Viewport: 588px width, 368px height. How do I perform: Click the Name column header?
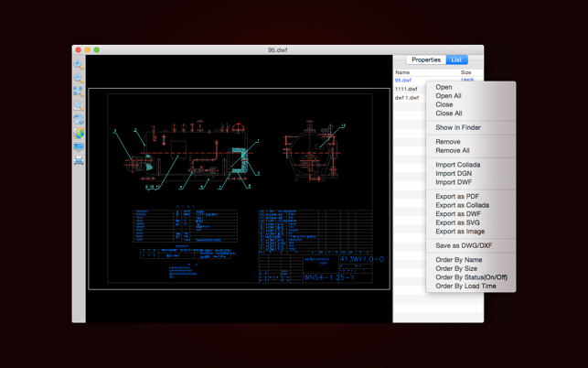(402, 72)
